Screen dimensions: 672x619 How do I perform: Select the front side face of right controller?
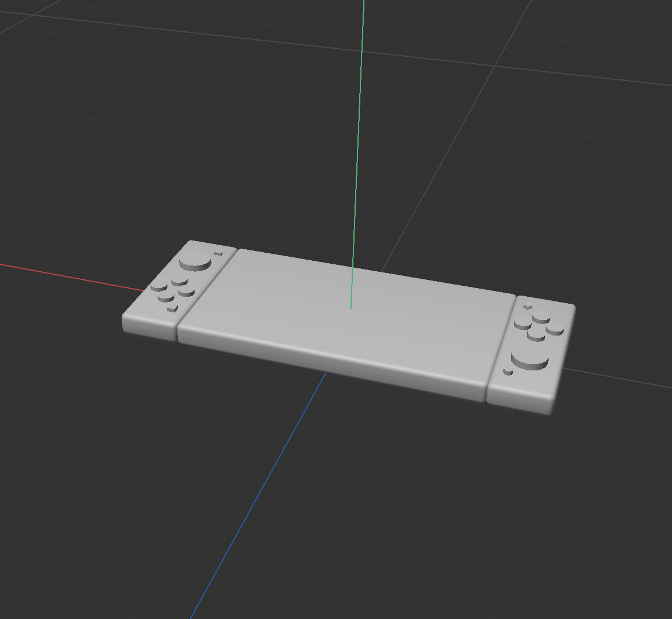[517, 400]
